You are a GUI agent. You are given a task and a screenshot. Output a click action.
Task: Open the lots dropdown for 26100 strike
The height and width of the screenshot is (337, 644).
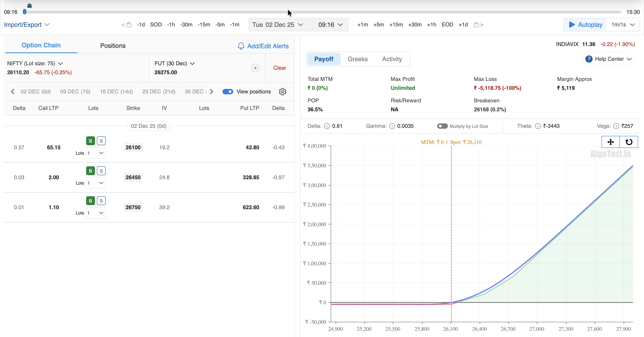[96, 153]
